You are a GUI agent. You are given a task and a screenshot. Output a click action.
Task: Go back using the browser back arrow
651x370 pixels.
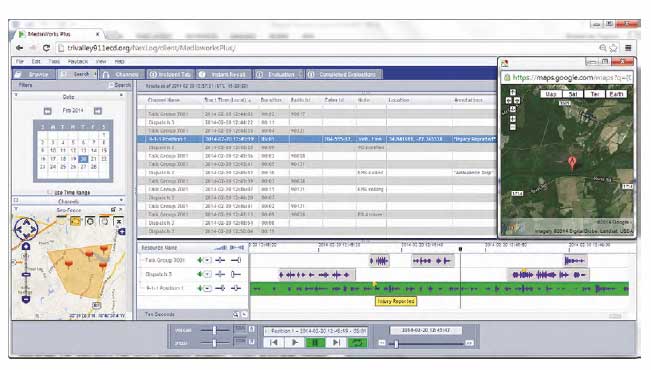coord(19,48)
